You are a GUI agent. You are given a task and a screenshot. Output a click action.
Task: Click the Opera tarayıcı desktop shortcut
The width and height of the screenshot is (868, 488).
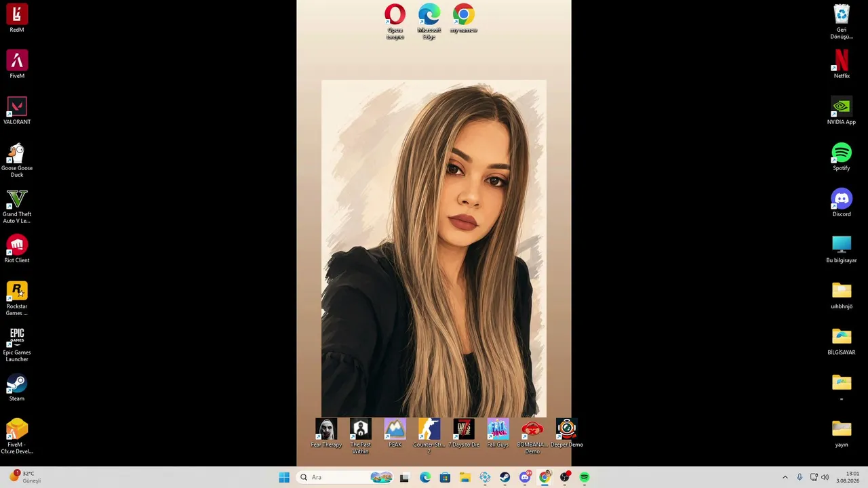point(395,22)
